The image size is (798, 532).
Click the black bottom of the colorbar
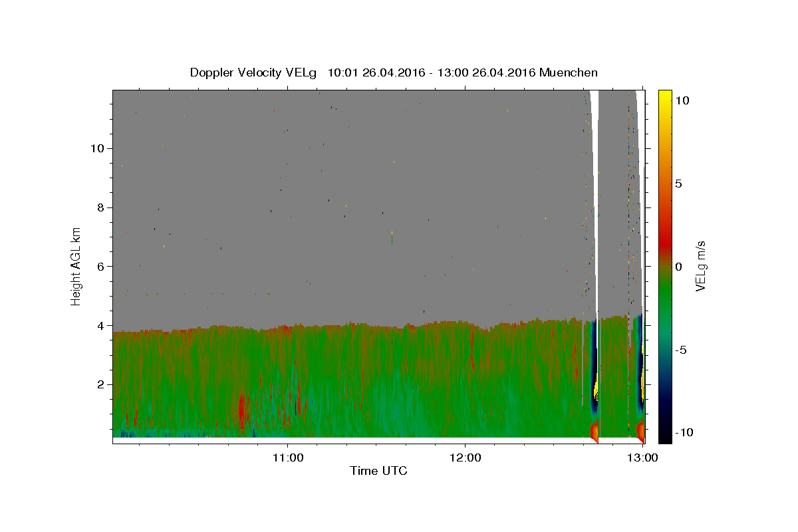664,438
